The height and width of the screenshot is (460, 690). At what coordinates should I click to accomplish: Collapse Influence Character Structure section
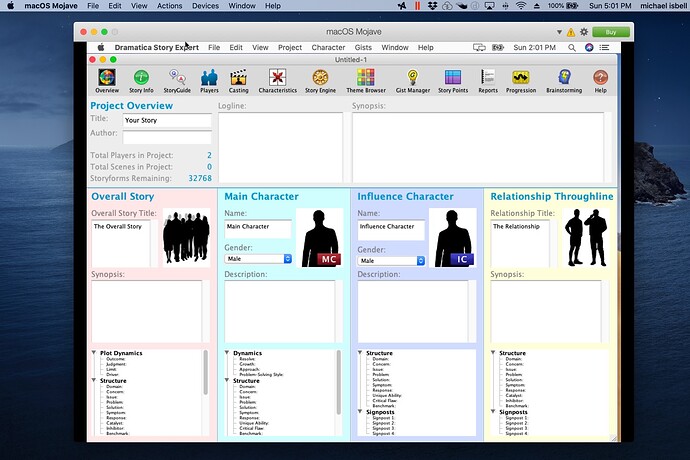point(360,353)
